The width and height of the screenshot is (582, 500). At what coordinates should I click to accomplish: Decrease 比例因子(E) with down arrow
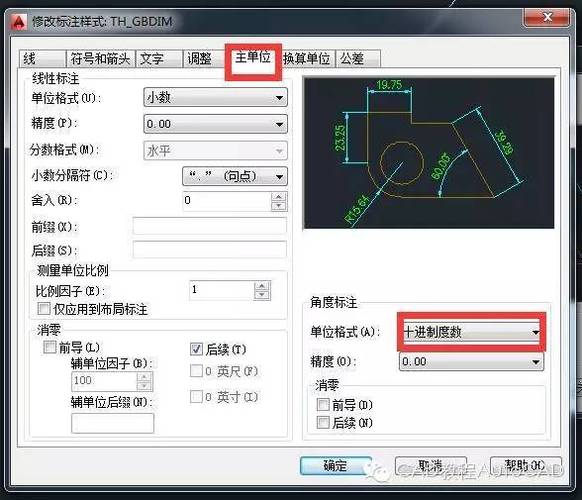coord(262,295)
